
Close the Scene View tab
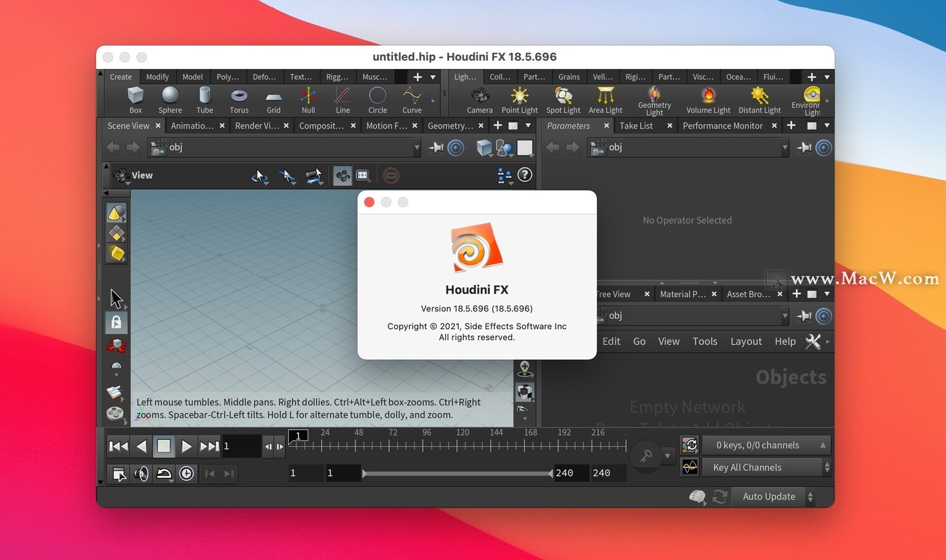(158, 126)
